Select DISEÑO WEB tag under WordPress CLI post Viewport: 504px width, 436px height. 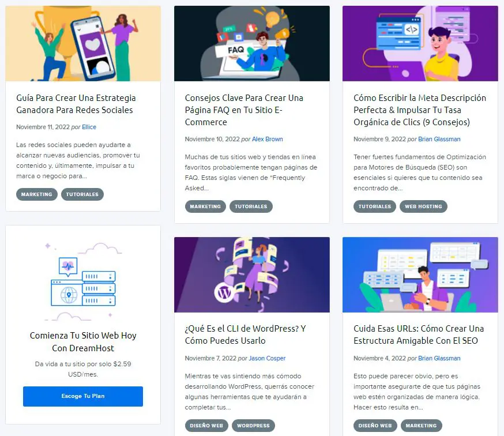point(206,426)
